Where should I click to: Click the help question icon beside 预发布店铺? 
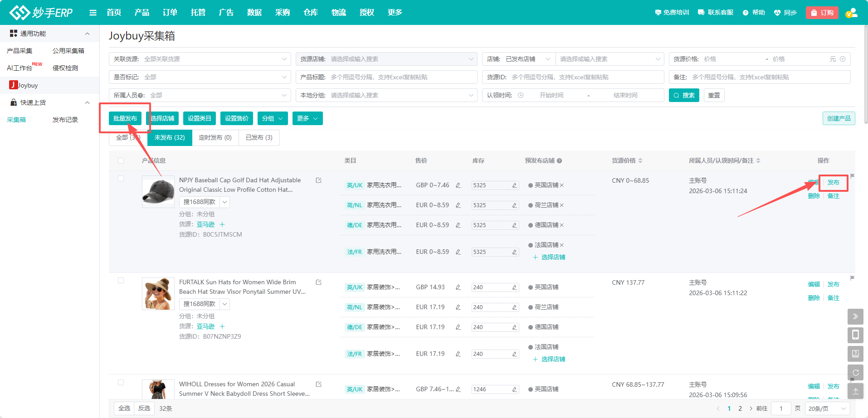(559, 161)
